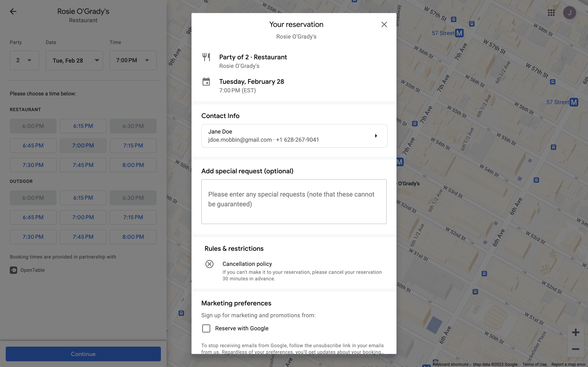
Task: Open the Party size dropdown
Action: pos(24,60)
